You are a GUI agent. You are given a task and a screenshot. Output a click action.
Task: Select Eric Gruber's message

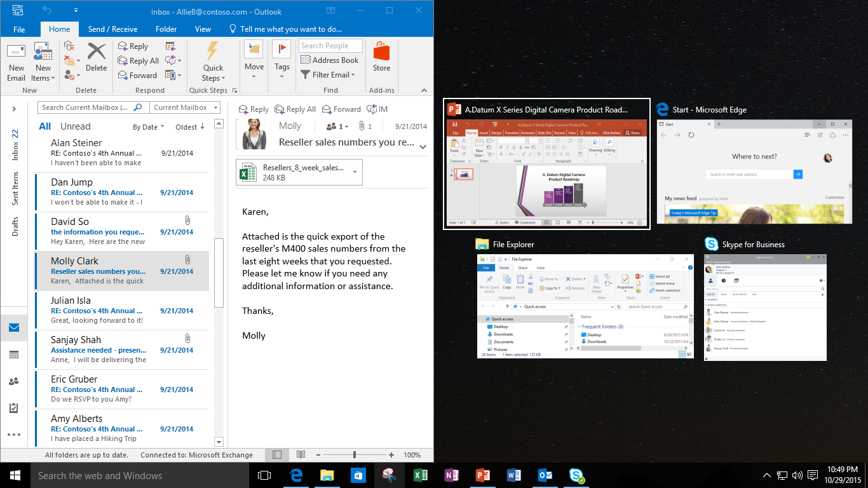click(x=122, y=389)
